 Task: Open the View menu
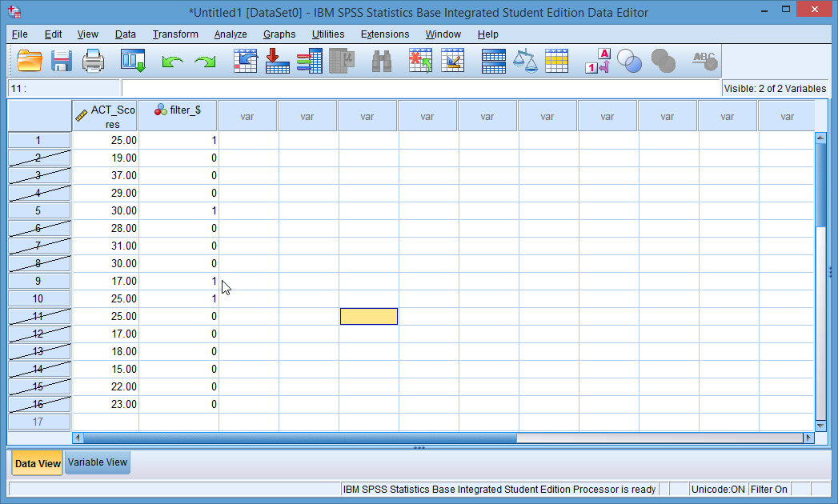coord(88,34)
